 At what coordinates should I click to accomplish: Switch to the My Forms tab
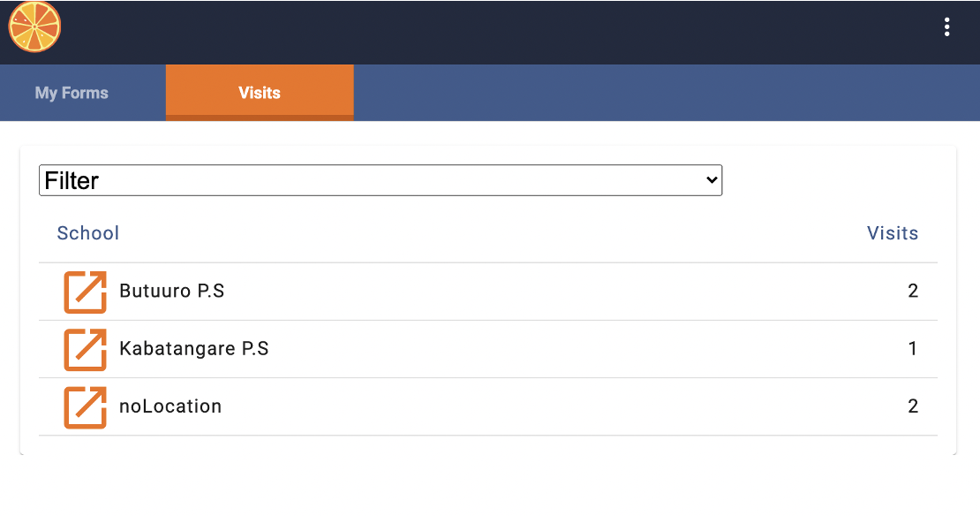click(x=72, y=93)
